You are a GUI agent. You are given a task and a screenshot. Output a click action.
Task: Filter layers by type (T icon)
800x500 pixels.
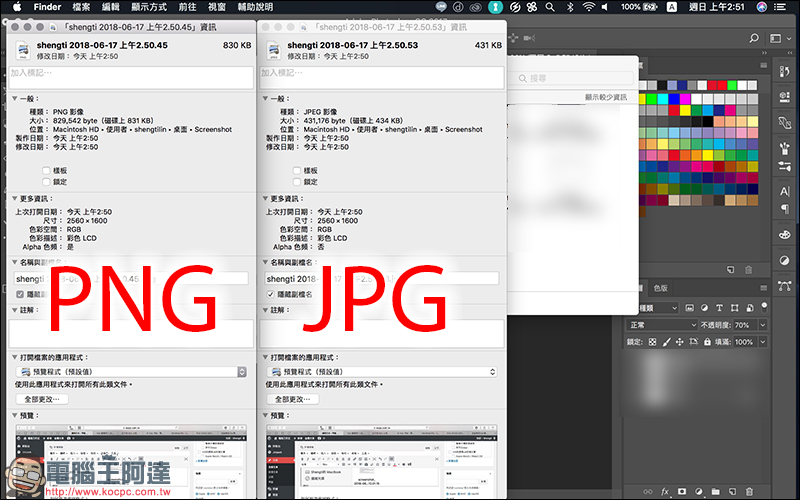coord(719,308)
